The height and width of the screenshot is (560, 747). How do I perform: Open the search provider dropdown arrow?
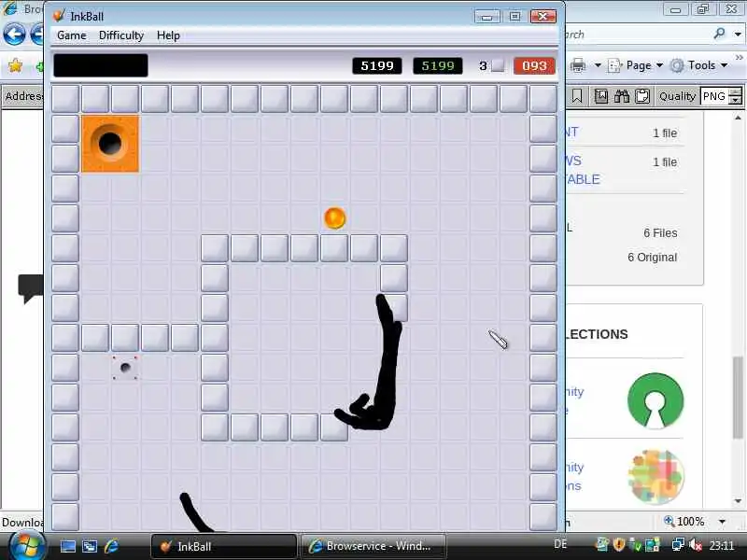pos(738,34)
